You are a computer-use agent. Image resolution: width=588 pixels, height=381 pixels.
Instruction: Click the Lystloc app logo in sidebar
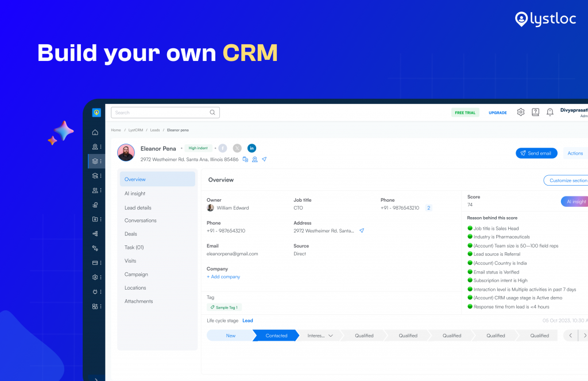[96, 113]
